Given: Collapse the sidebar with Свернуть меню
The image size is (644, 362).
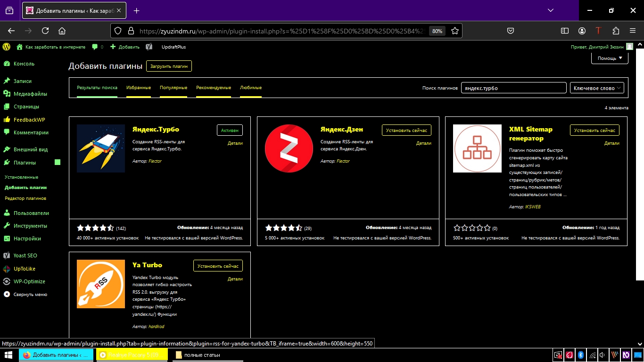Looking at the screenshot, I should click(x=30, y=295).
